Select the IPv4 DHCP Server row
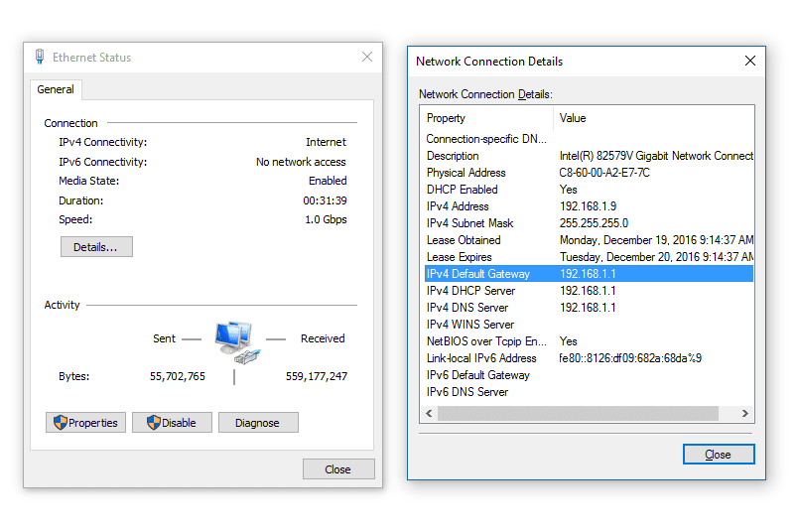This screenshot has width=798, height=532. pos(589,290)
